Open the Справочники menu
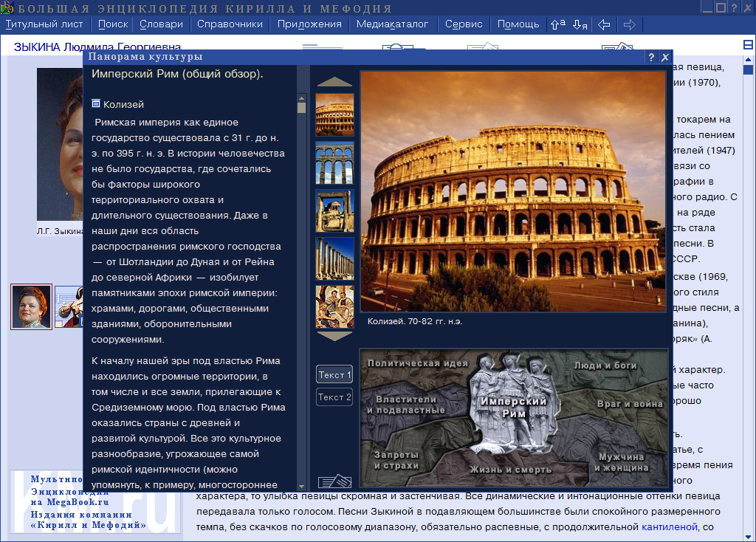This screenshot has width=756, height=542. [230, 24]
